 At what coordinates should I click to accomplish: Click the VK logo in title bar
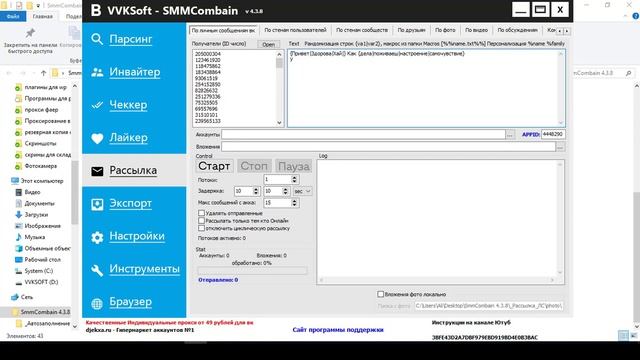click(x=96, y=11)
